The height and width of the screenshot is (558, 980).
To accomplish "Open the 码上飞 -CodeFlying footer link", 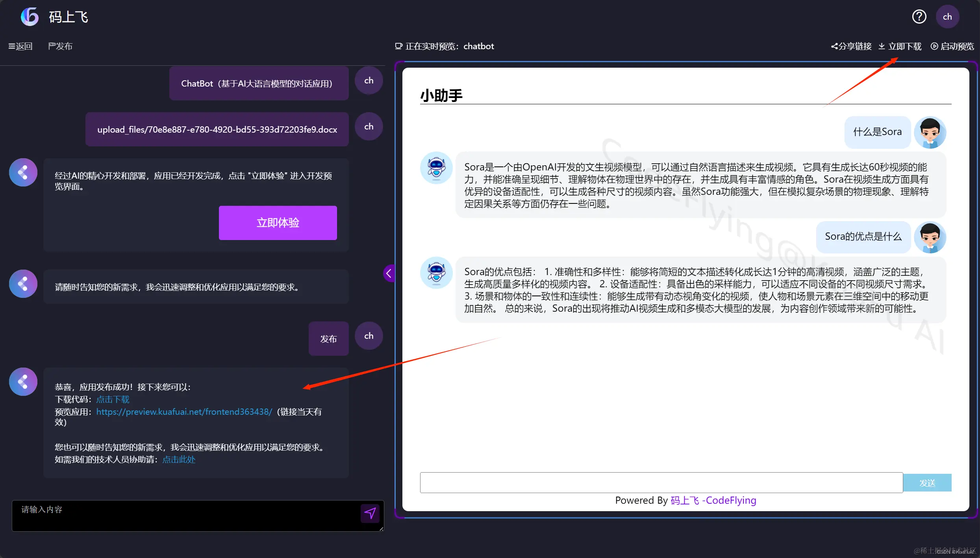I will (x=713, y=500).
